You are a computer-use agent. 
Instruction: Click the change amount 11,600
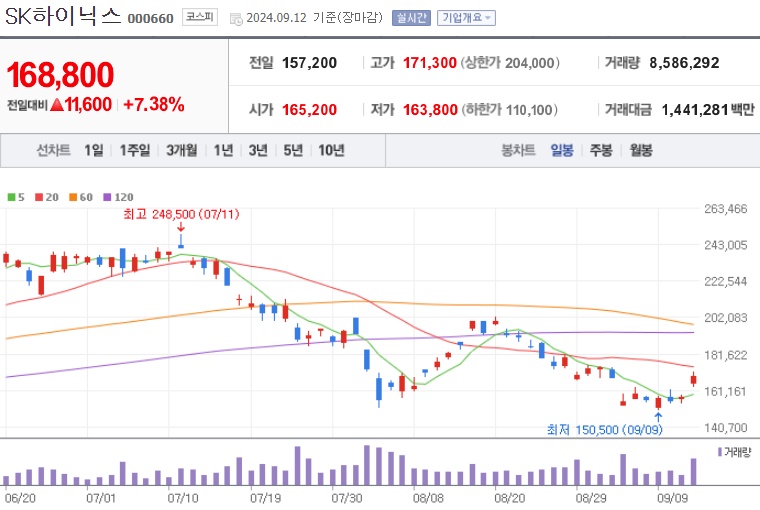click(x=88, y=105)
